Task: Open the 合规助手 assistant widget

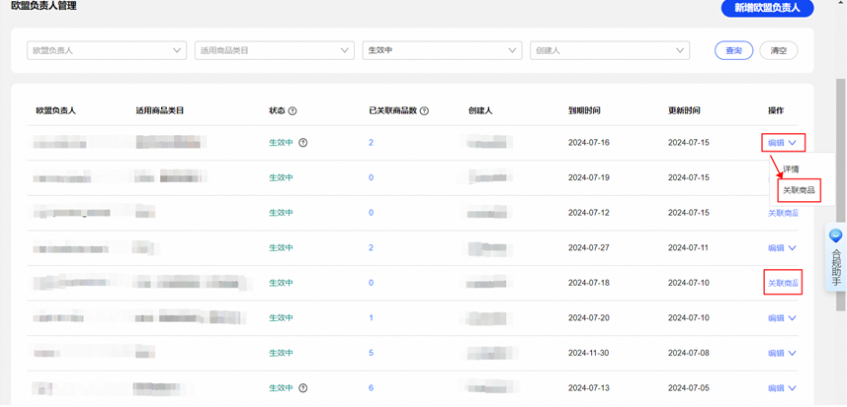Action: [836, 257]
